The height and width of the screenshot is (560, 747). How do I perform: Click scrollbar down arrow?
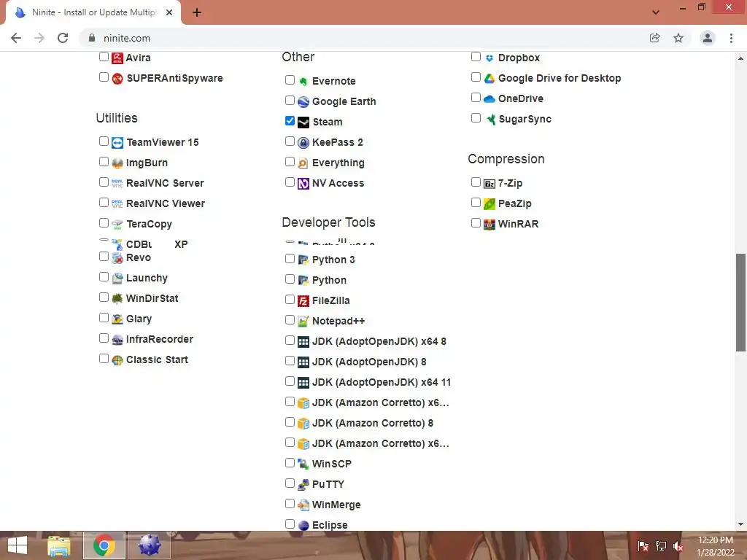pos(740,525)
